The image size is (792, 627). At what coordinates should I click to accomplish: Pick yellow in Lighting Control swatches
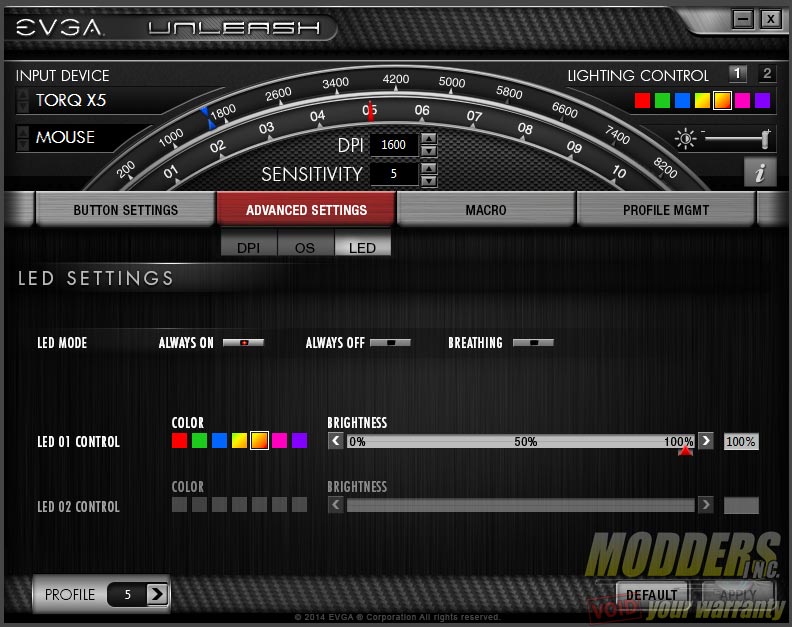702,101
